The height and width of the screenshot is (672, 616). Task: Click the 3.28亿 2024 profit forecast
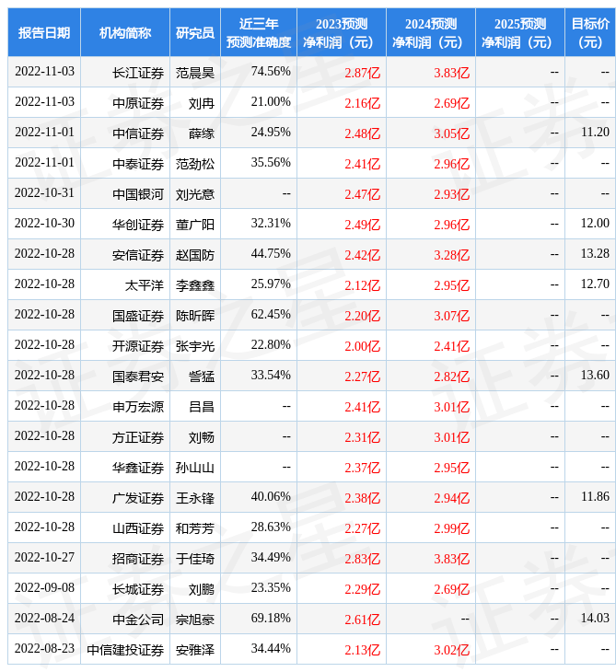coord(452,255)
